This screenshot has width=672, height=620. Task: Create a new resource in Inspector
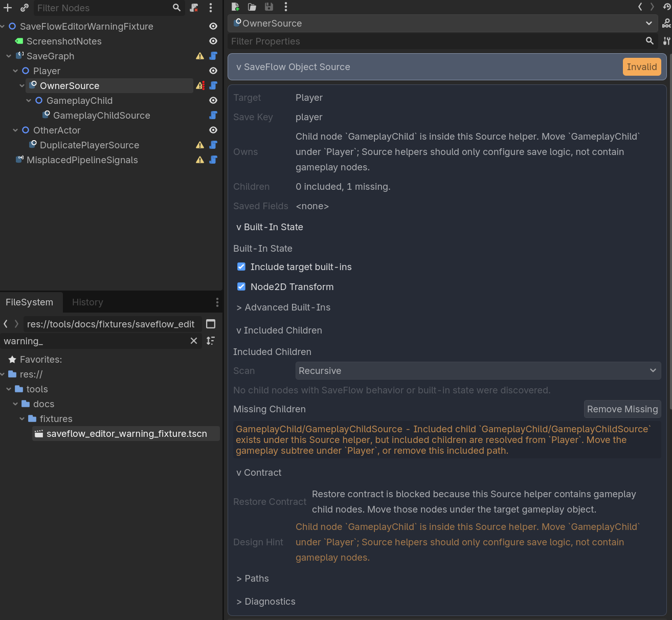235,7
